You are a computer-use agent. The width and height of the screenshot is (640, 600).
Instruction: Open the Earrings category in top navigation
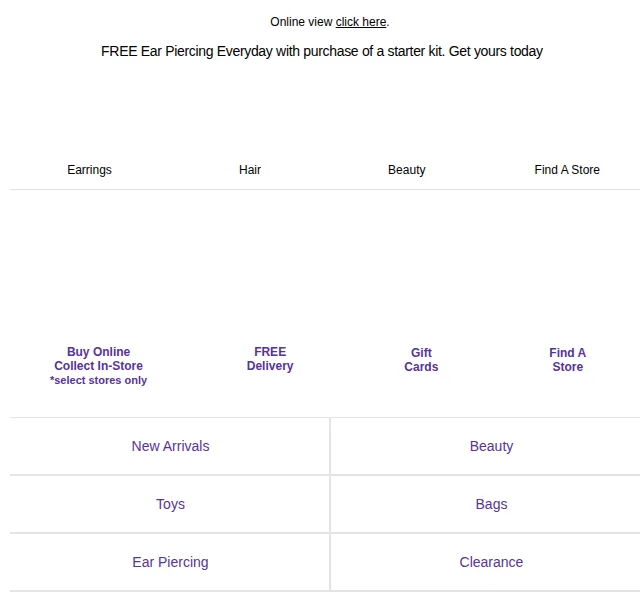click(x=89, y=169)
